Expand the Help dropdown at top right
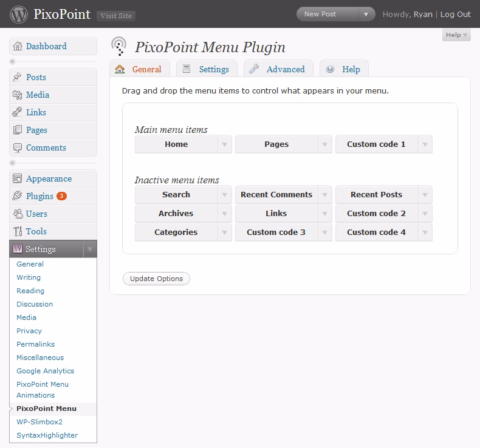480x448 pixels. [x=456, y=35]
